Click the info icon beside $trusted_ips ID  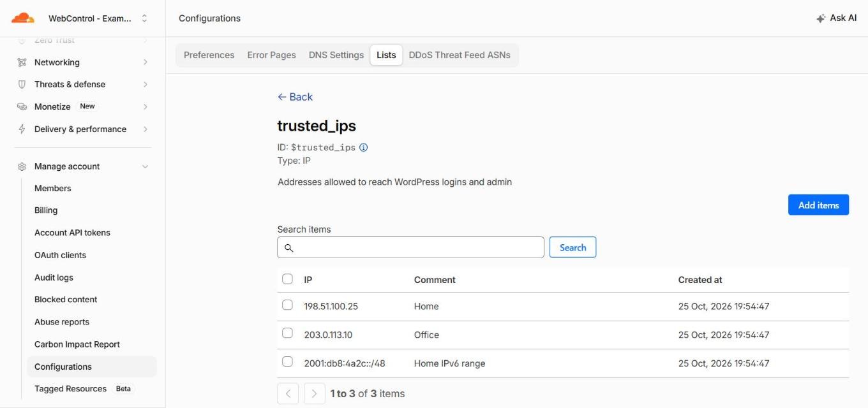pyautogui.click(x=364, y=147)
